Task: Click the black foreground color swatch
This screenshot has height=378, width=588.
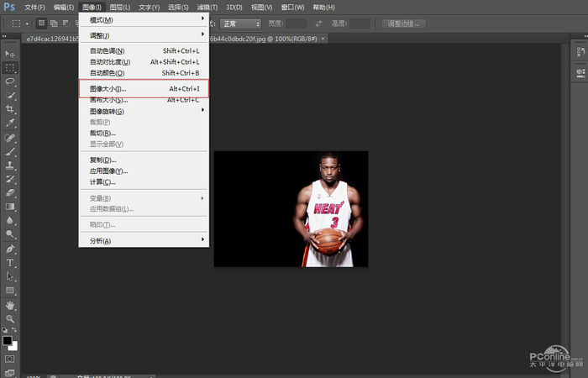Action: point(7,341)
